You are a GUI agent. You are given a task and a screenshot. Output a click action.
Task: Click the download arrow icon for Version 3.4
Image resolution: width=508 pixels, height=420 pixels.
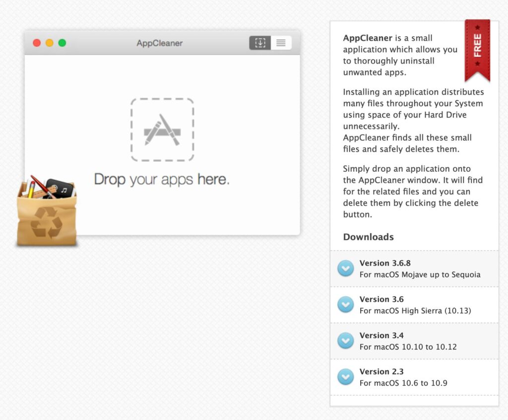(x=346, y=341)
